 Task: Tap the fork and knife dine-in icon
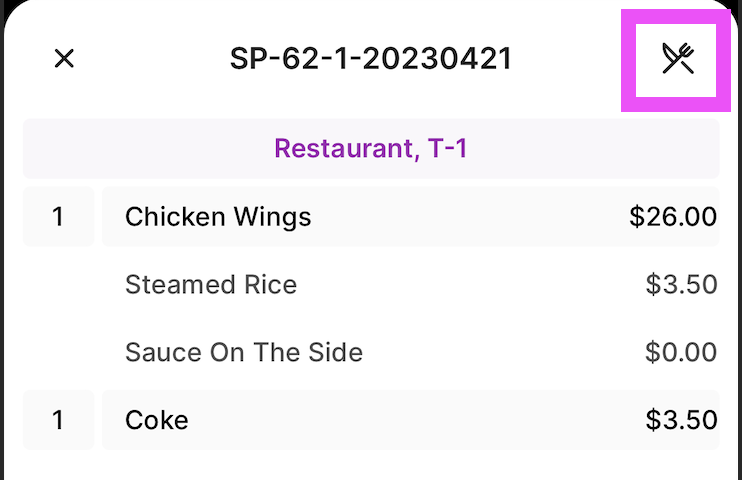pos(678,60)
